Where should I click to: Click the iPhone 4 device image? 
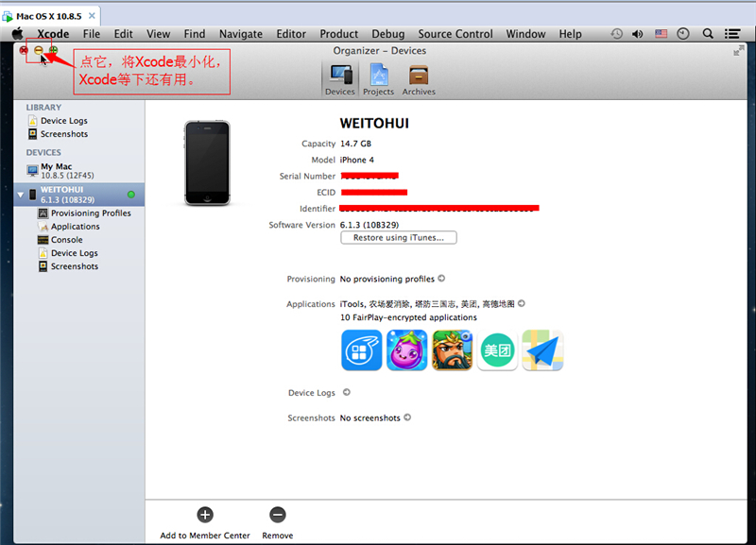point(207,162)
